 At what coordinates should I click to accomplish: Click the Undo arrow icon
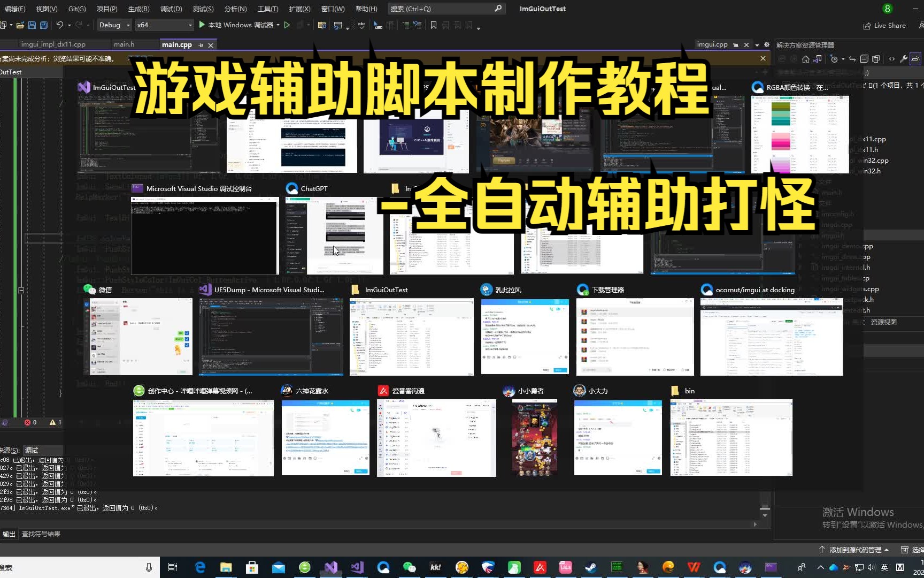(59, 25)
